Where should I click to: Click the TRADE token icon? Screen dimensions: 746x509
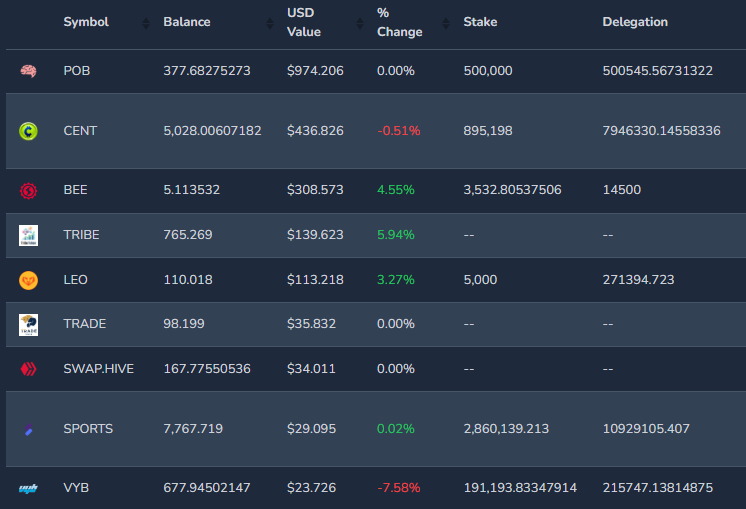29,325
